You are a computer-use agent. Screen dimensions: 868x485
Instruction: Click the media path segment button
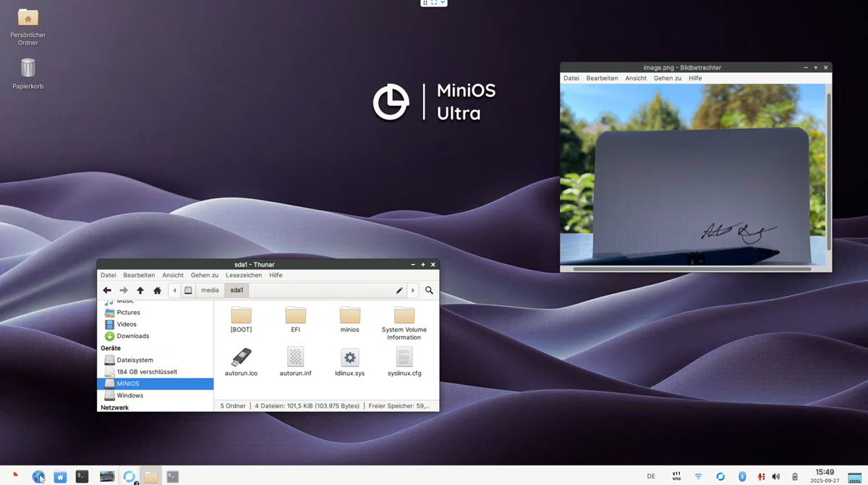210,290
